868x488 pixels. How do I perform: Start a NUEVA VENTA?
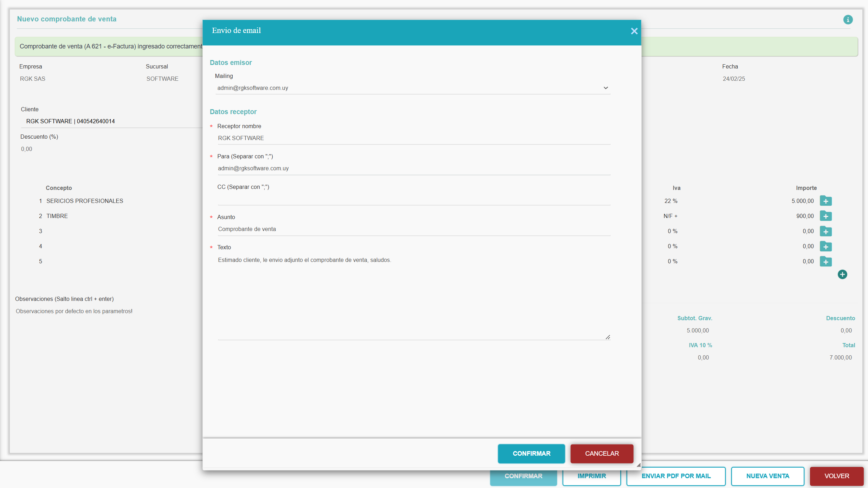[767, 476]
